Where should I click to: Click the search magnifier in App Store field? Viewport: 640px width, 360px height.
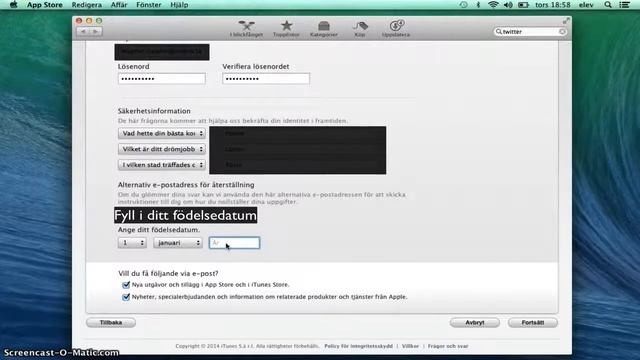tap(498, 31)
